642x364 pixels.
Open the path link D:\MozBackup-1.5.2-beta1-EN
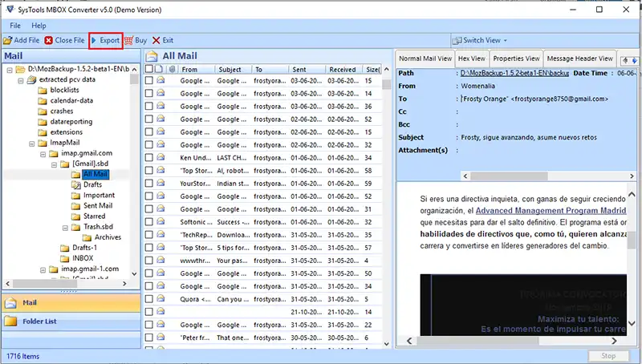[514, 73]
